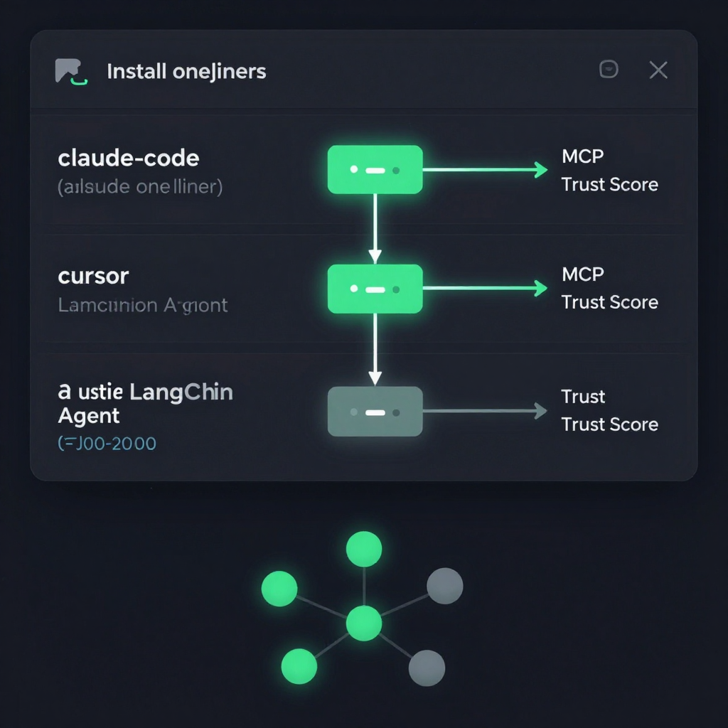Click the blue (=J00-2000 link text
Screen dimensions: 728x728
click(107, 444)
